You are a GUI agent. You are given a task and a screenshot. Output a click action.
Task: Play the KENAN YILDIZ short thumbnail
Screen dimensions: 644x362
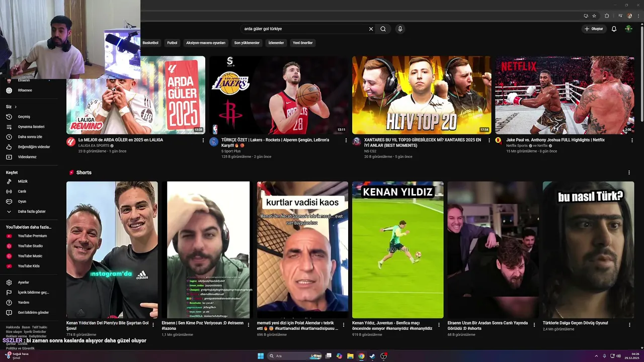pyautogui.click(x=398, y=250)
